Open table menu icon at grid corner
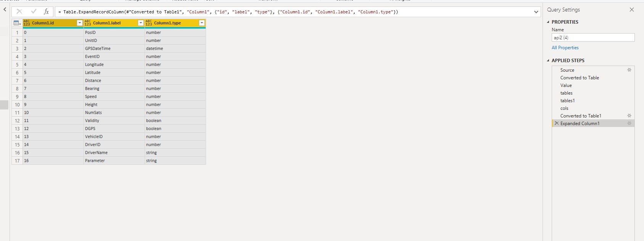This screenshot has width=644, height=241. [x=17, y=23]
